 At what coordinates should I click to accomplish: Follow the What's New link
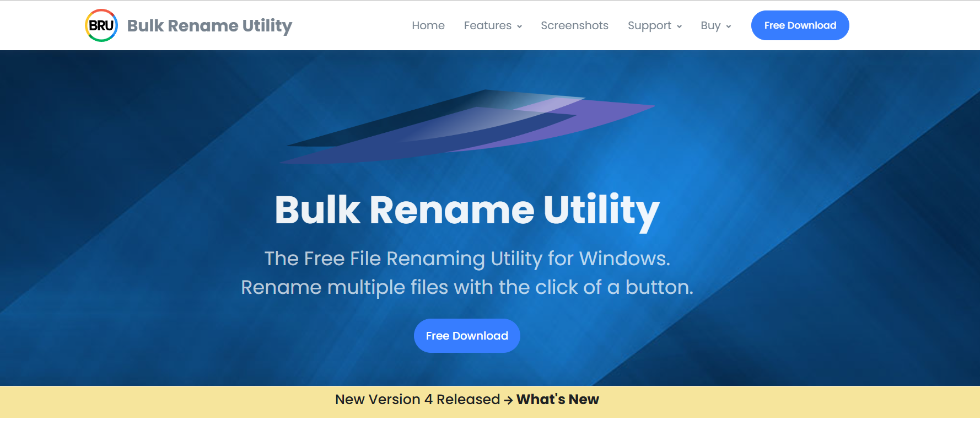pos(557,400)
